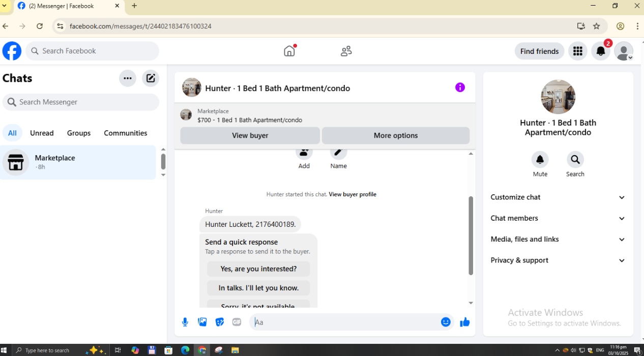Open Windows Start menu
Image resolution: width=644 pixels, height=356 pixels.
pos(5,350)
